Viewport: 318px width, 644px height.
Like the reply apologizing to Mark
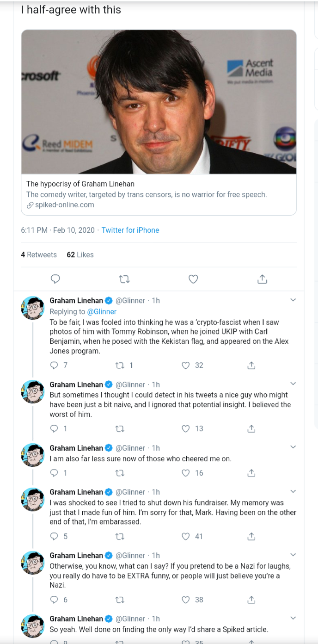click(186, 537)
